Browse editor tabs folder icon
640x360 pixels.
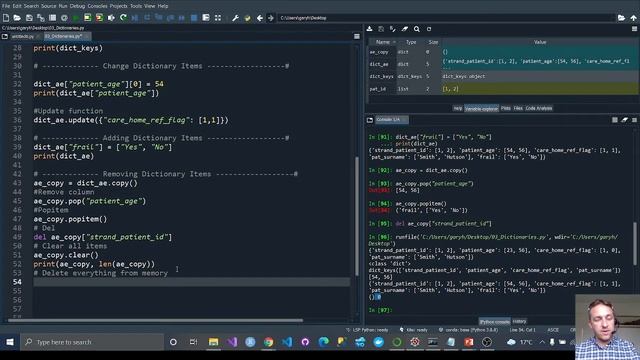(5, 36)
